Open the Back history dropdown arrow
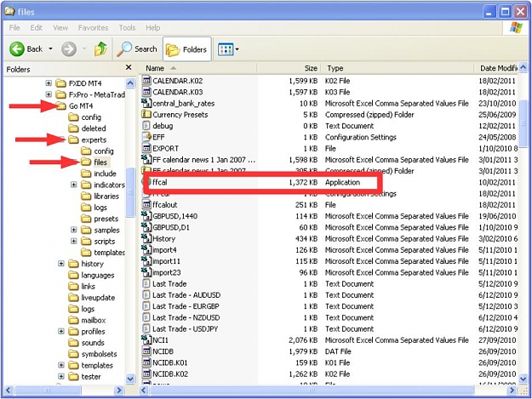Viewport: 532px width, 399px height. coord(50,48)
